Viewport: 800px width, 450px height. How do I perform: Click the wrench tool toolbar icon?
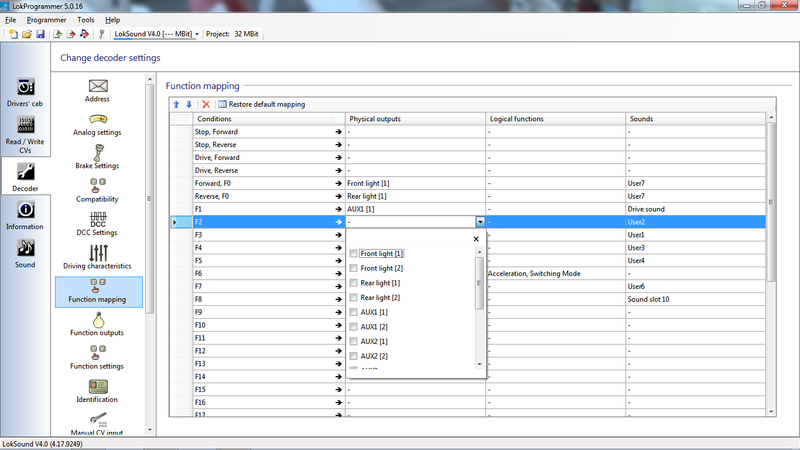(102, 34)
